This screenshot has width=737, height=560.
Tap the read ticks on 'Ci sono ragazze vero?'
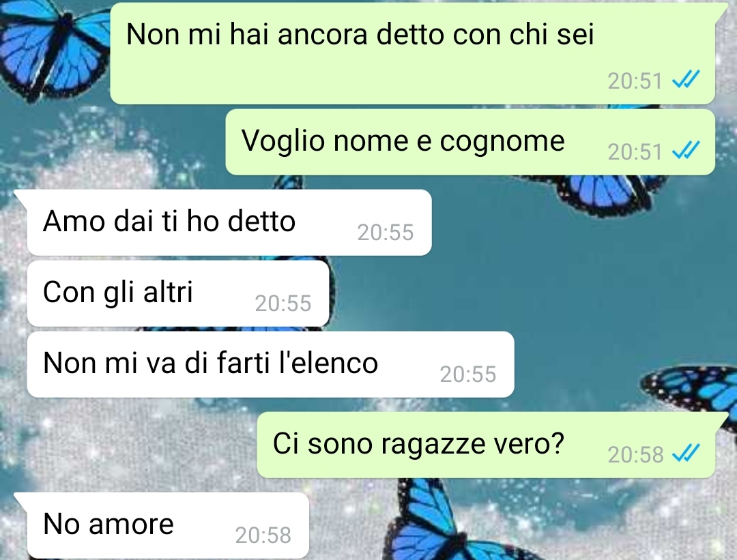click(x=686, y=454)
